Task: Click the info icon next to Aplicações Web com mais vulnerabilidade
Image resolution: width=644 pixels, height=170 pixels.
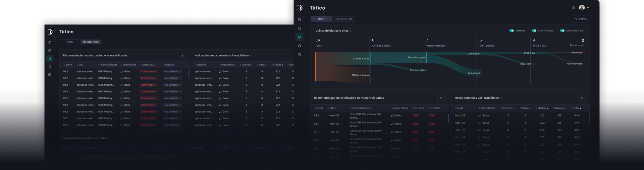Action: point(251,55)
